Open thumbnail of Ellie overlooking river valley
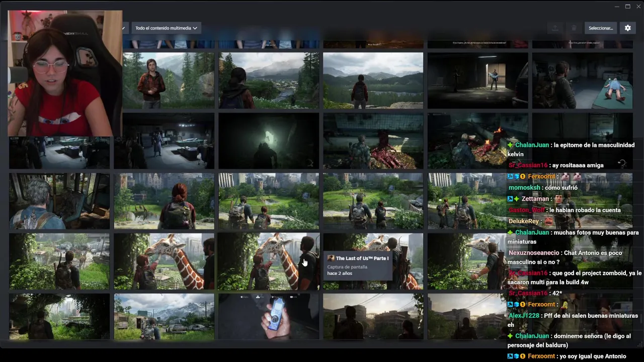This screenshot has width=644, height=362. pos(269,80)
